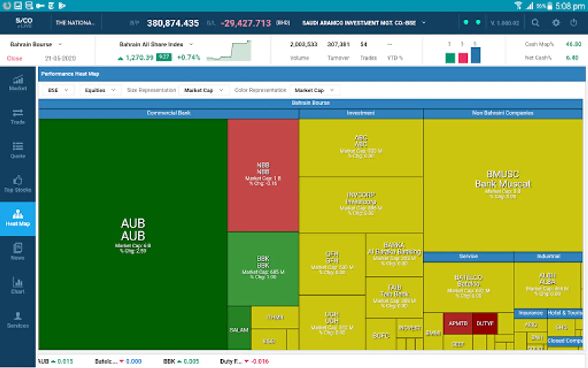Click the index mini chart thumbnail
Screen dimensions: 588x368
coord(229,51)
